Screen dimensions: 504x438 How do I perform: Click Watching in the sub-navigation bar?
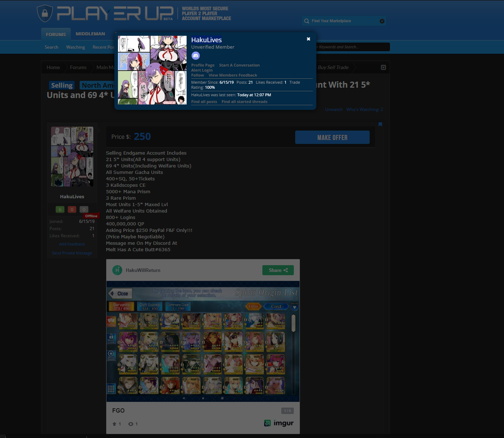tap(75, 47)
